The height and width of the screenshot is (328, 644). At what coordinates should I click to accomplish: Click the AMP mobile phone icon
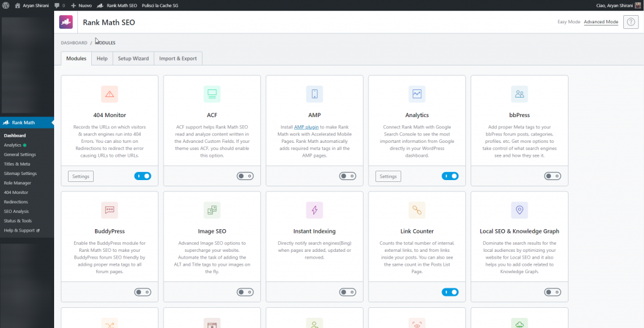[x=314, y=94]
